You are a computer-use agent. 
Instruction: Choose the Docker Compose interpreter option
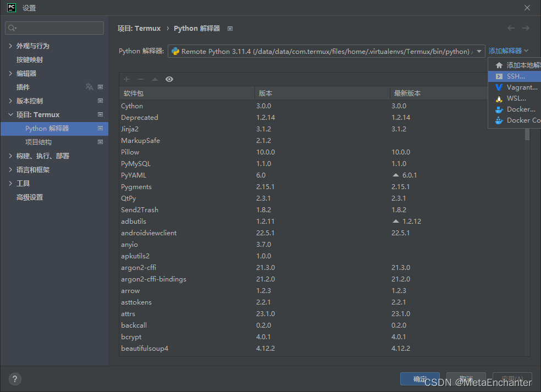pyautogui.click(x=515, y=120)
